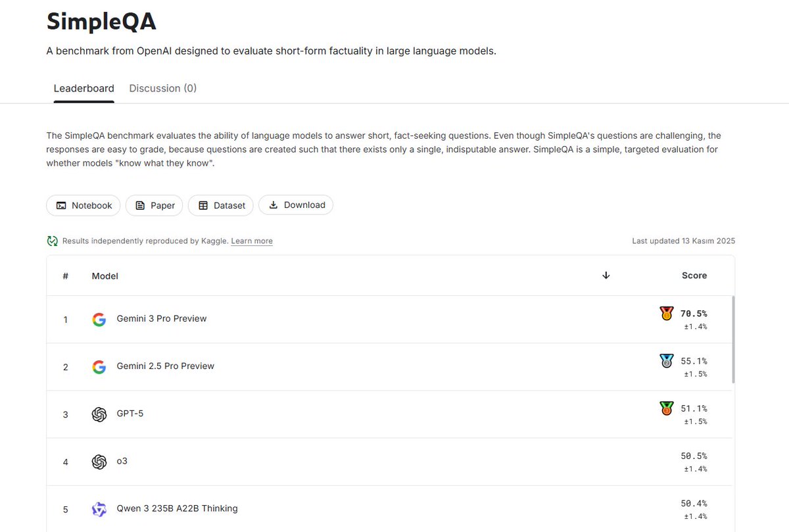789x532 pixels.
Task: Open the Dataset button
Action: click(x=221, y=205)
